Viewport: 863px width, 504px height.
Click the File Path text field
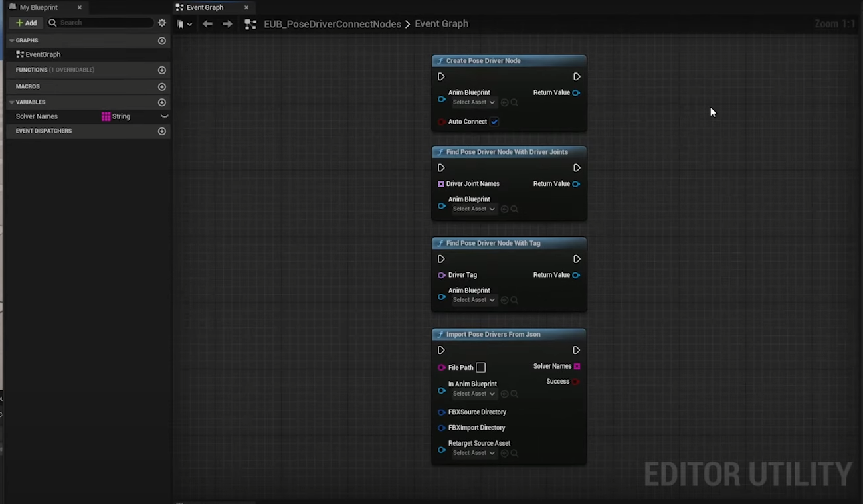pos(481,367)
